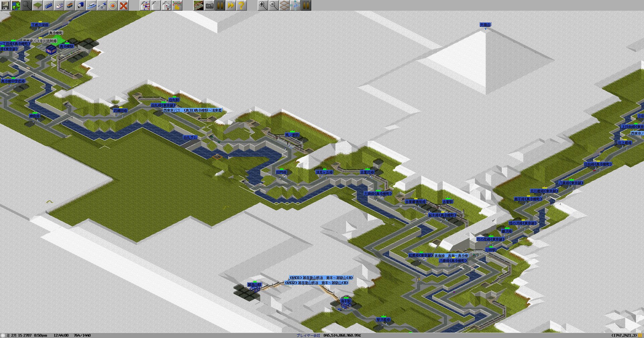
Task: Select the 滝本駅 station label
Action: tap(346, 301)
